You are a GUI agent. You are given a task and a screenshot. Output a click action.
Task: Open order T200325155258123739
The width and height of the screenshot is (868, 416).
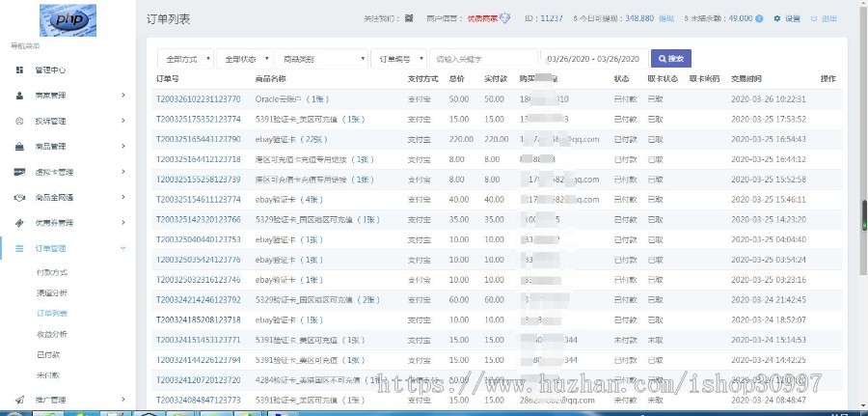tap(198, 180)
